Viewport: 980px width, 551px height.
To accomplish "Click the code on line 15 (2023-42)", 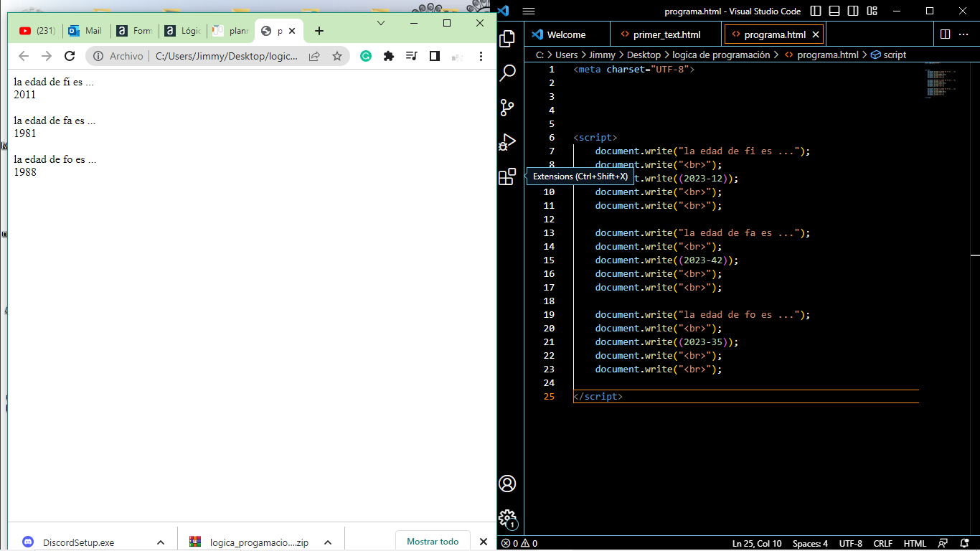I will click(666, 260).
